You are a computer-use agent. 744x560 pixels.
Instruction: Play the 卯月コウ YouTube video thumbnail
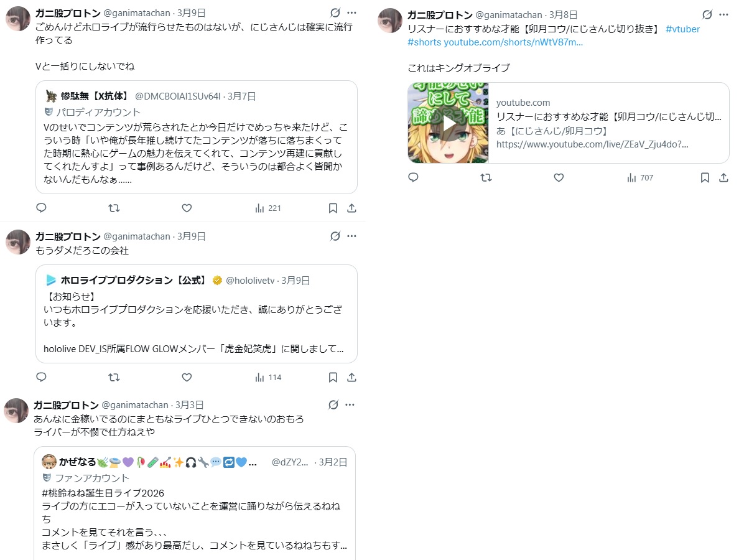pyautogui.click(x=448, y=123)
